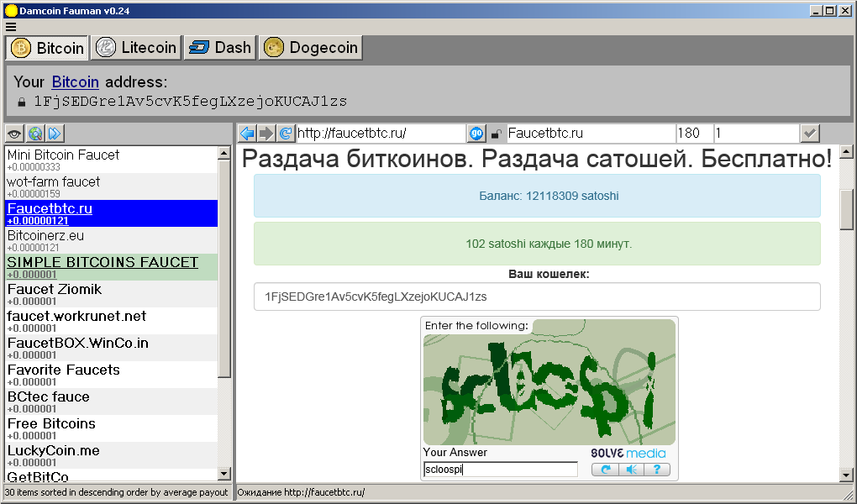Open the hamburger menu icon
This screenshot has width=857, height=504.
click(x=10, y=27)
